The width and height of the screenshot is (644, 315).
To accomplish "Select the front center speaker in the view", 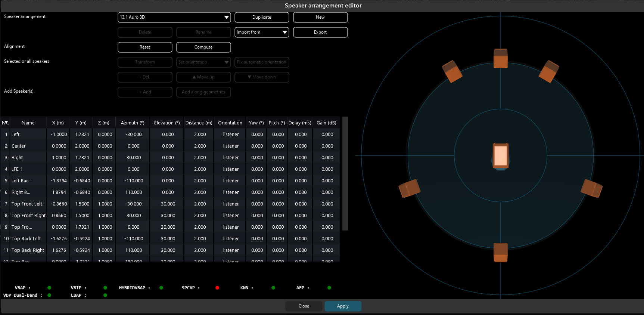I will [x=500, y=59].
